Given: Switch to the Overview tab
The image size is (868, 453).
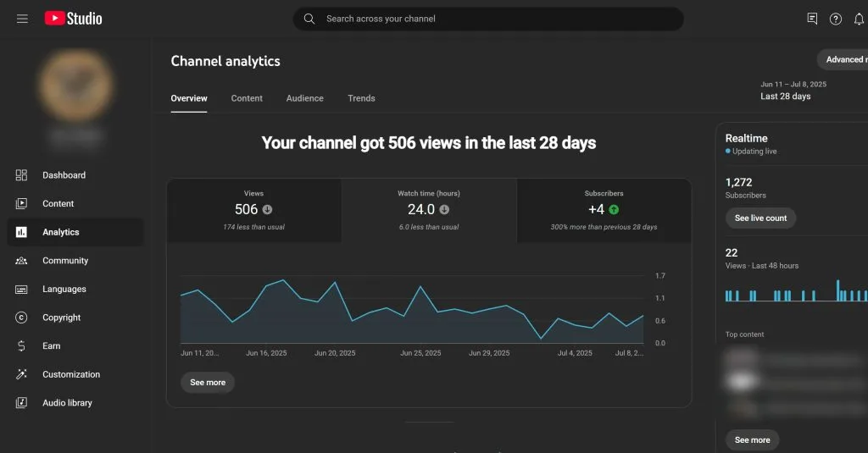Looking at the screenshot, I should tap(189, 98).
